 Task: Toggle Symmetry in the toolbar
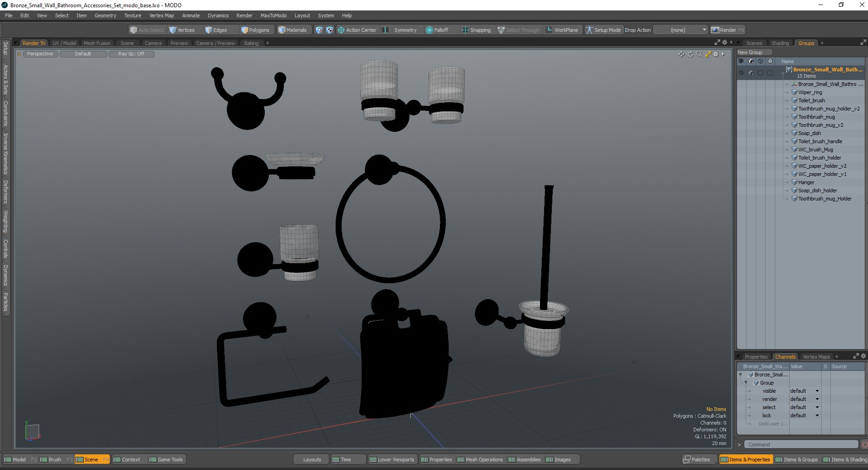[x=399, y=30]
